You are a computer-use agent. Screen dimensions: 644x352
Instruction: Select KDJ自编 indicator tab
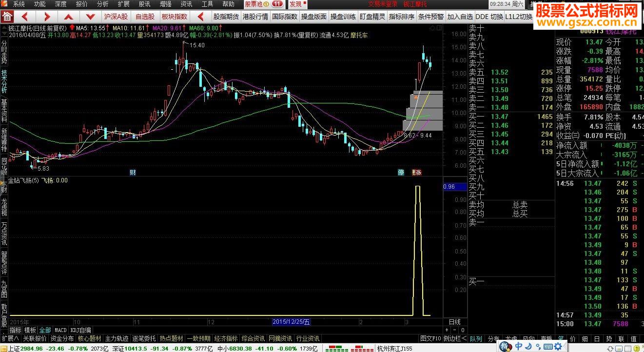[x=80, y=330]
